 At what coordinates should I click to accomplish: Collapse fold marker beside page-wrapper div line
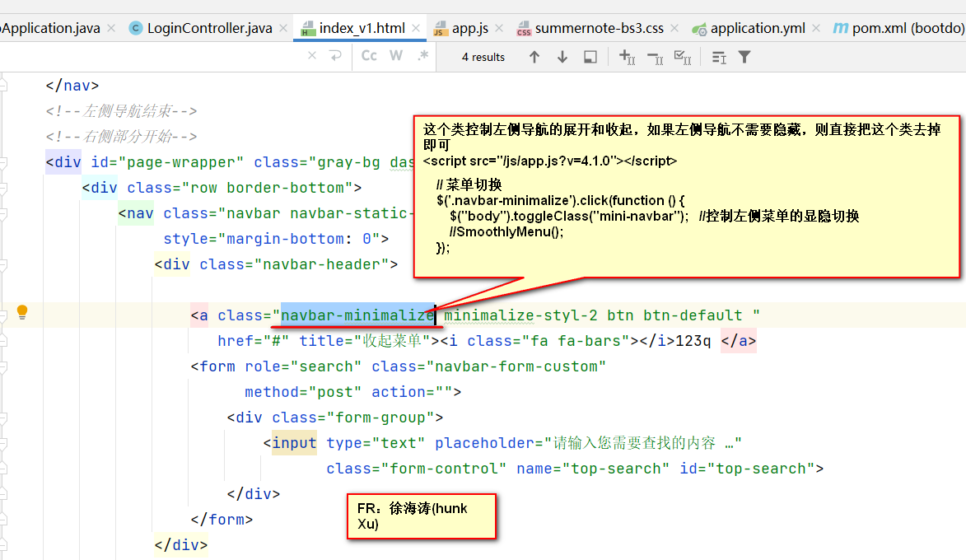tap(3, 162)
